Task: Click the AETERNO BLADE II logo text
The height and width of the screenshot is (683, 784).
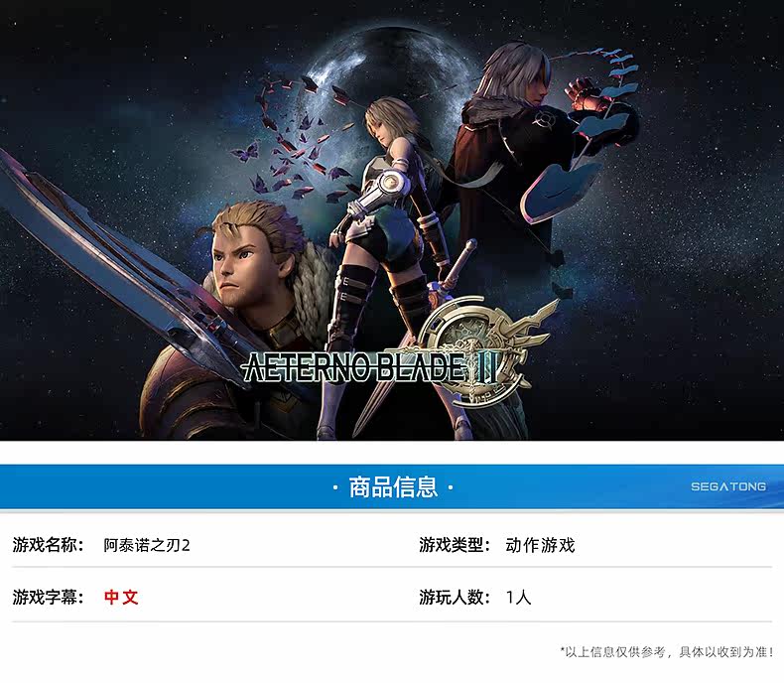Action: 370,368
